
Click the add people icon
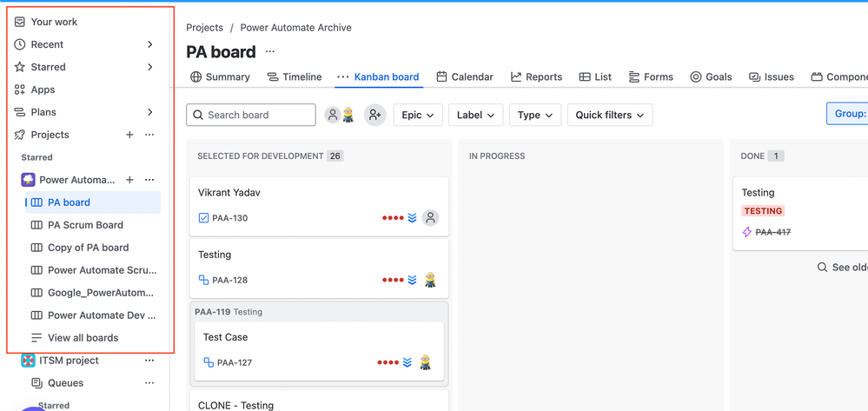pyautogui.click(x=374, y=115)
